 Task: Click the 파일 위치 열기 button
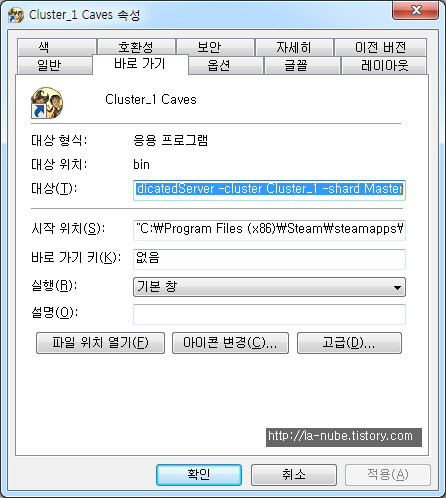(x=100, y=343)
